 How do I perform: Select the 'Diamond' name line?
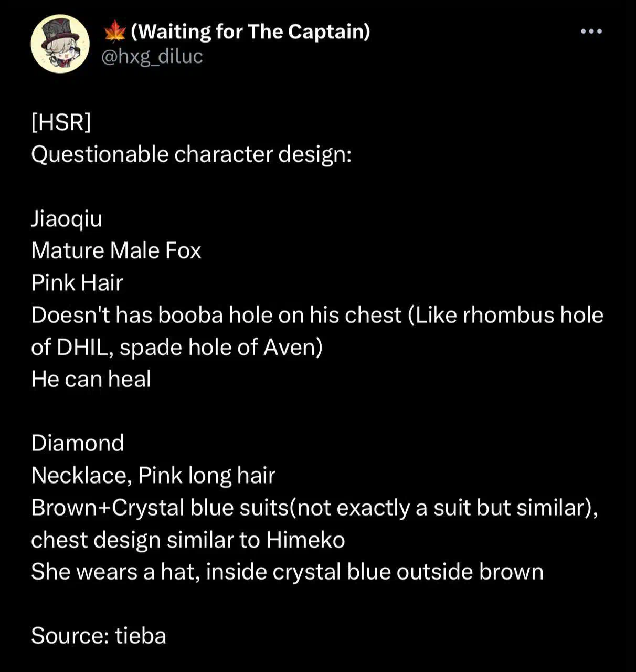click(x=78, y=443)
